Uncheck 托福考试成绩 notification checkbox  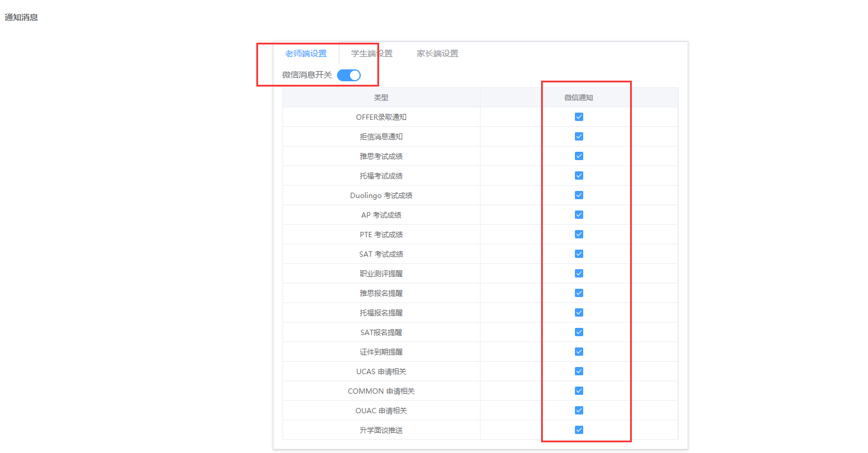coord(579,176)
